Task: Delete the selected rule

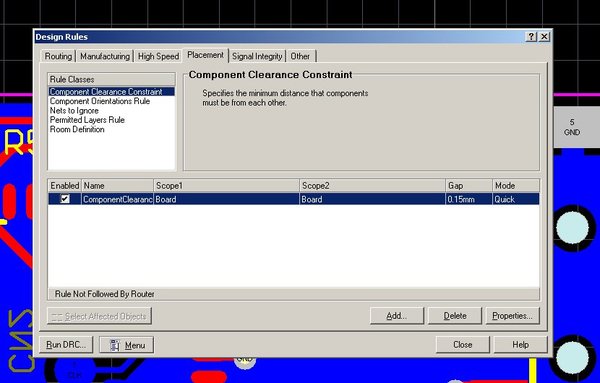Action: coord(455,316)
